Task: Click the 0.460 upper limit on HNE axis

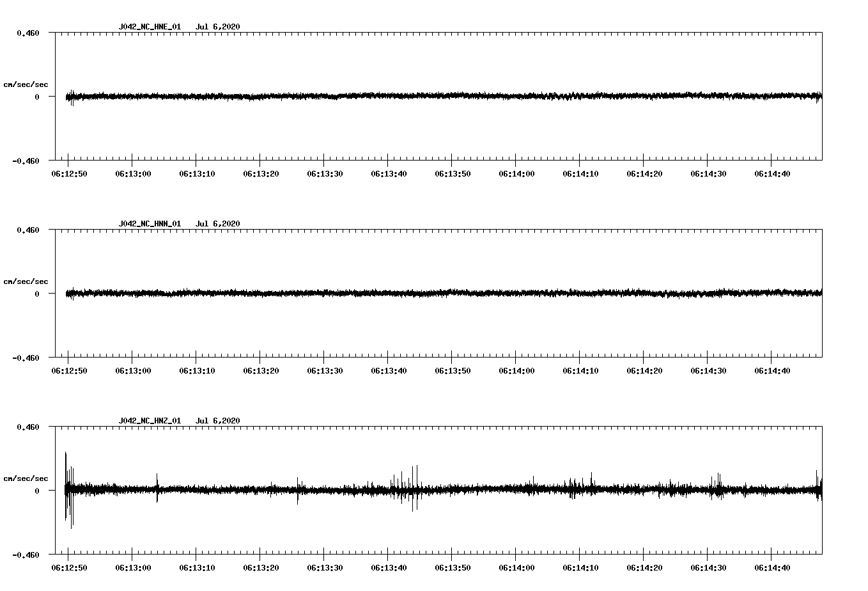Action: (28, 33)
